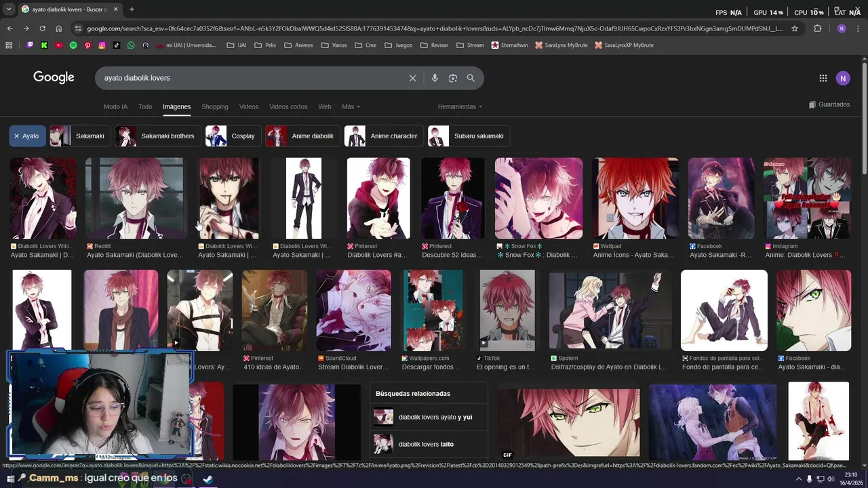The width and height of the screenshot is (868, 488).
Task: Click the browser forward arrow
Action: pyautogui.click(x=26, y=28)
